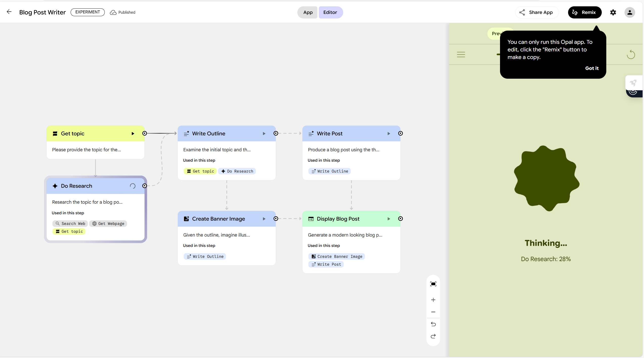Run the Write Outline step
The image size is (644, 358).
pos(264,134)
